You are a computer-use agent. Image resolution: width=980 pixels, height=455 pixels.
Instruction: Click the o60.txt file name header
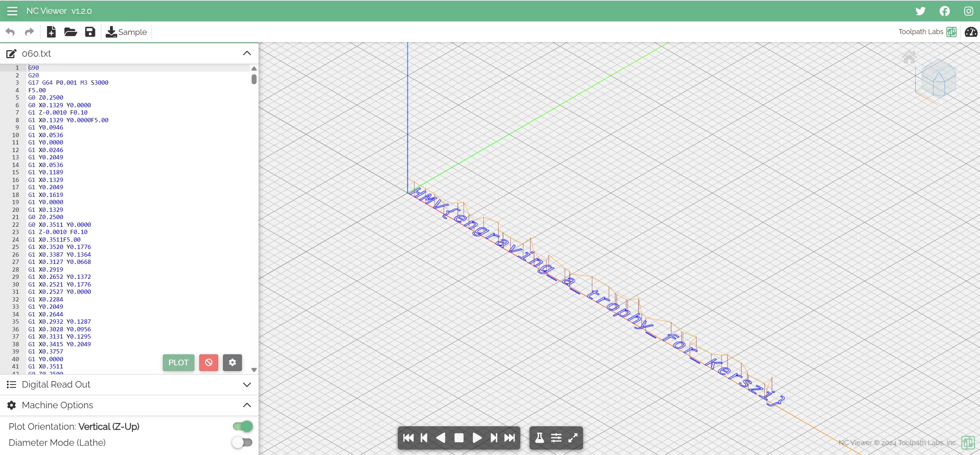coord(36,54)
